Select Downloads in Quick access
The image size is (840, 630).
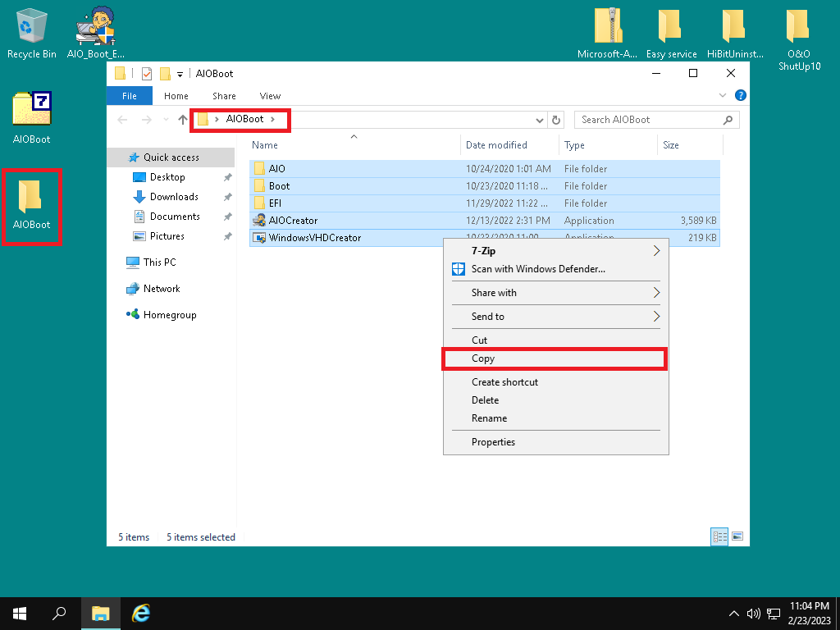pos(173,197)
